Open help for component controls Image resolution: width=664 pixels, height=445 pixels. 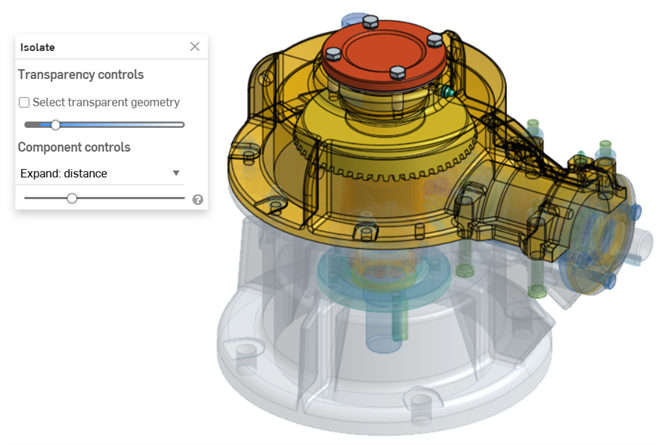tap(198, 200)
